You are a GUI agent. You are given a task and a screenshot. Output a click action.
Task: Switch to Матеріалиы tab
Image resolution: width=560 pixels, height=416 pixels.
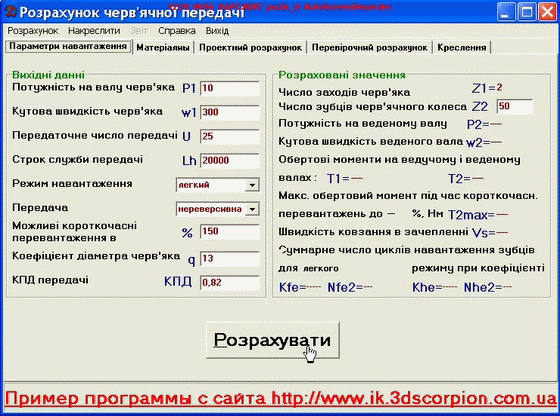click(163, 47)
